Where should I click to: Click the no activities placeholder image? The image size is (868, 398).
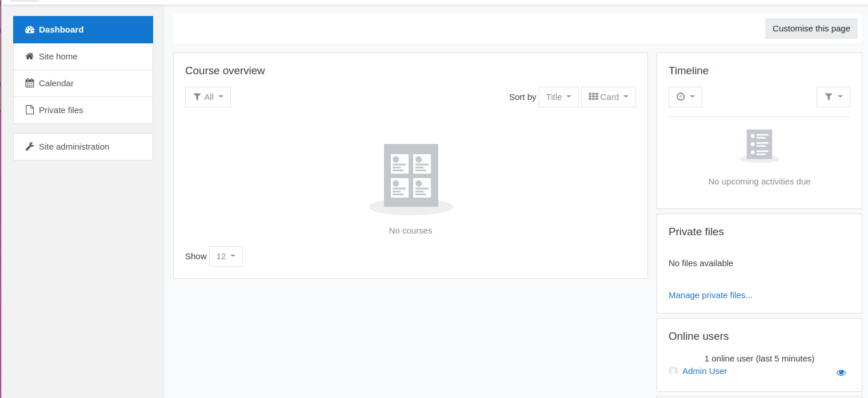pos(759,146)
